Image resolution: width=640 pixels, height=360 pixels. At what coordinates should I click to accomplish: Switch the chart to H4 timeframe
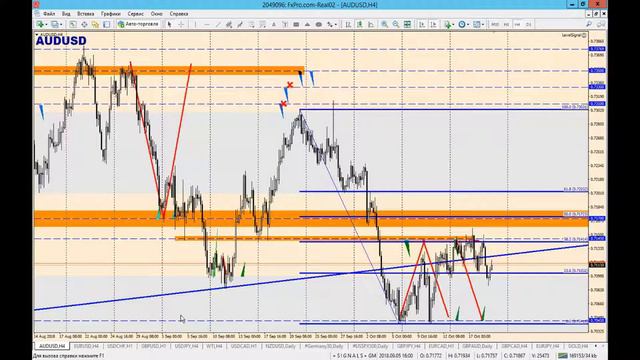(x=518, y=24)
